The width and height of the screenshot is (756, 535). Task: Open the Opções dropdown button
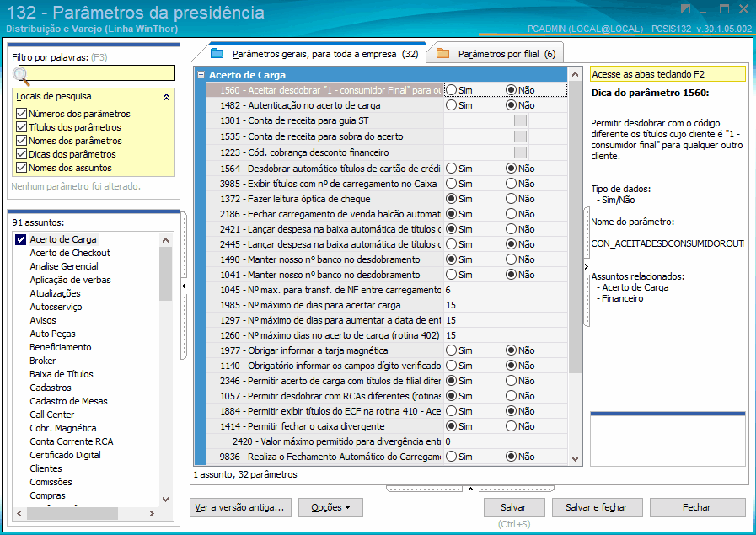(x=330, y=507)
